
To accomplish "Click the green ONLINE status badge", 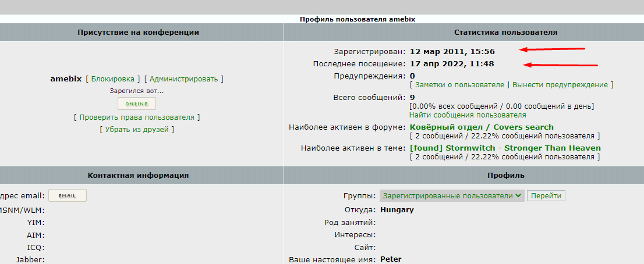I will (137, 104).
